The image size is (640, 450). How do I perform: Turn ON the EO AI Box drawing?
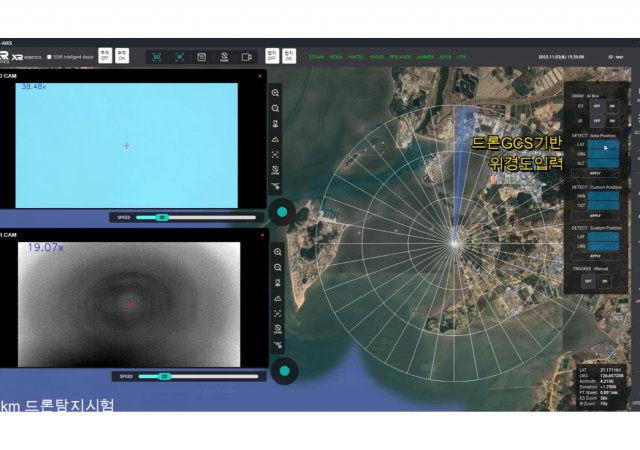coord(612,104)
